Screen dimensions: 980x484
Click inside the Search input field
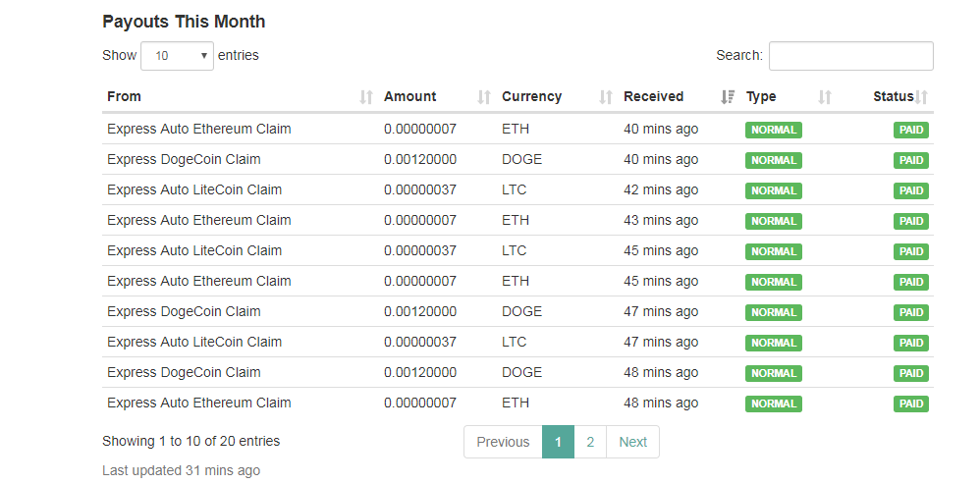(850, 56)
